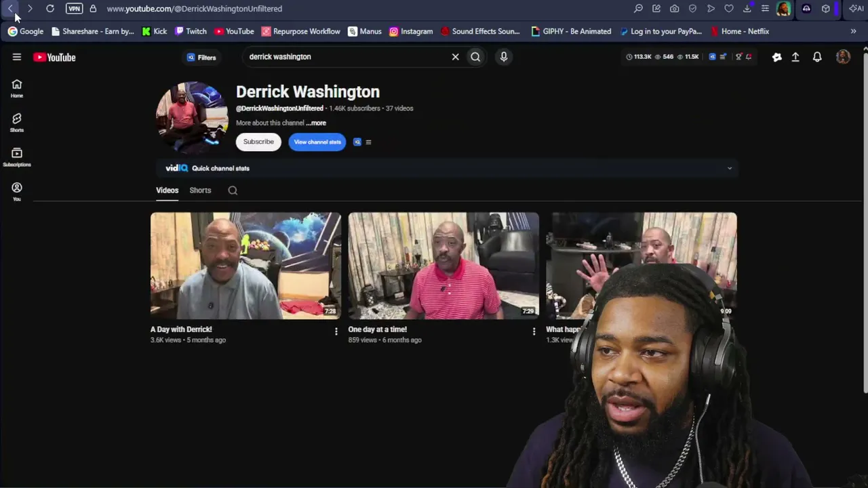Click the edit note icon in browser toolbar

(x=656, y=9)
